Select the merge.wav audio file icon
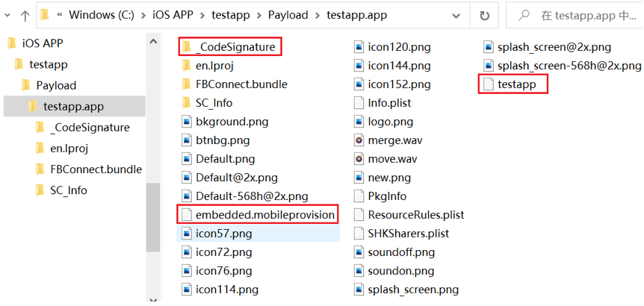The height and width of the screenshot is (306, 644). [359, 140]
